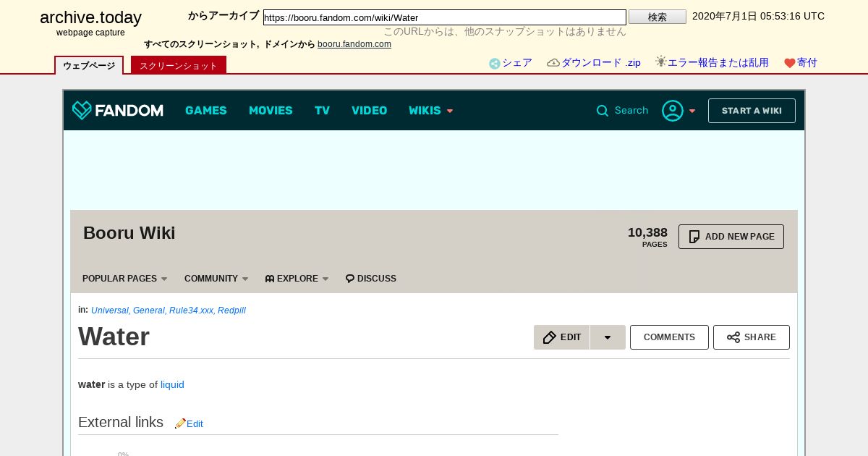Switch to the スクリーンショット tab
Image resolution: width=868 pixels, height=456 pixels.
point(179,65)
